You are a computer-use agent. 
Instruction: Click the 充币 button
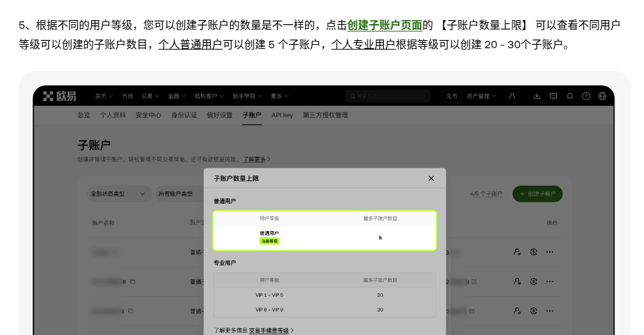451,96
